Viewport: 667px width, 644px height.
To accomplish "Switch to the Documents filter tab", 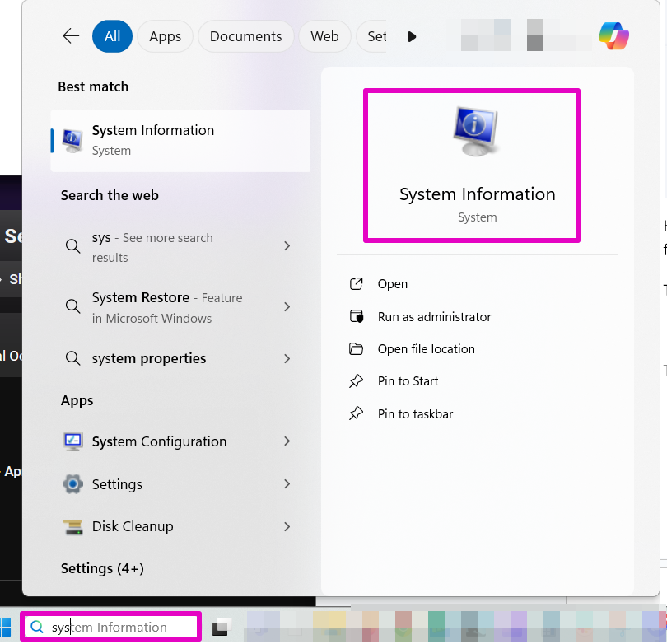I will 246,36.
